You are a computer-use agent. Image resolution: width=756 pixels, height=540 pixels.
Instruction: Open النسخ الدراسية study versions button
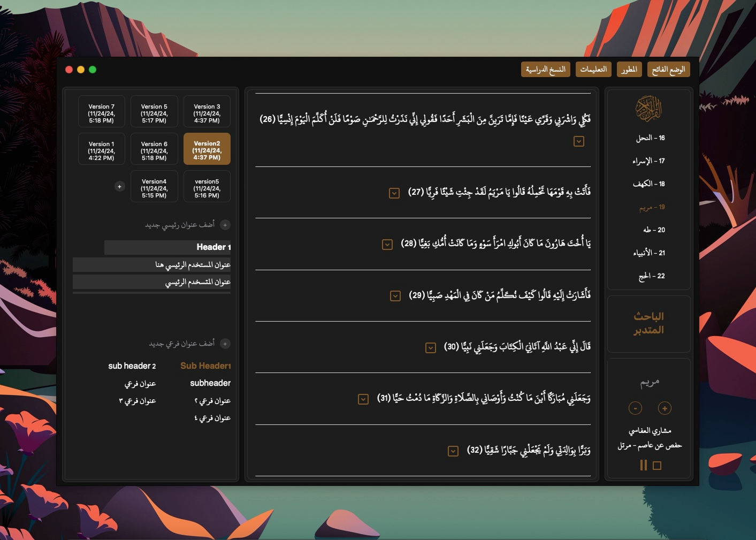coord(546,70)
